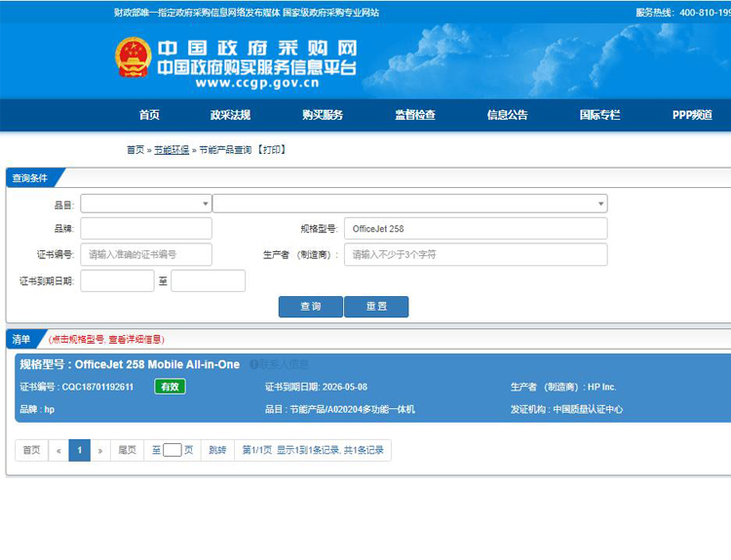Screen dimensions: 731x560
Task: Select page 1 in pagination
Action: [79, 450]
